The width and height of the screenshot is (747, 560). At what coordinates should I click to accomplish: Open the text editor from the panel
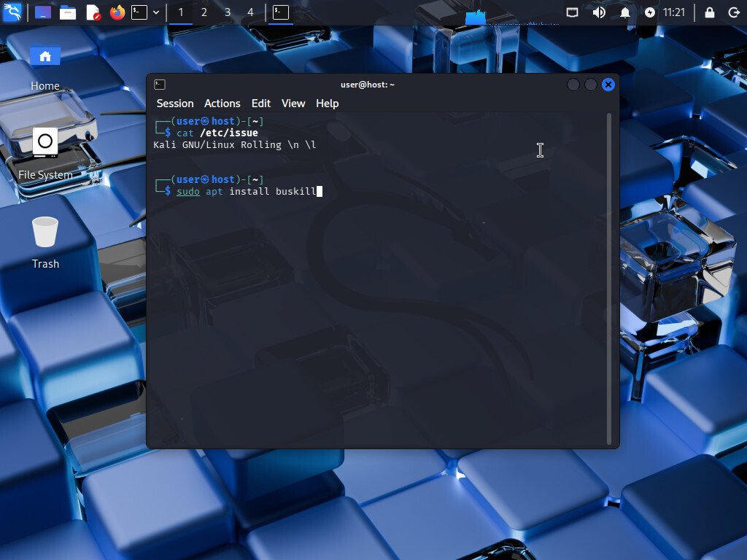92,12
